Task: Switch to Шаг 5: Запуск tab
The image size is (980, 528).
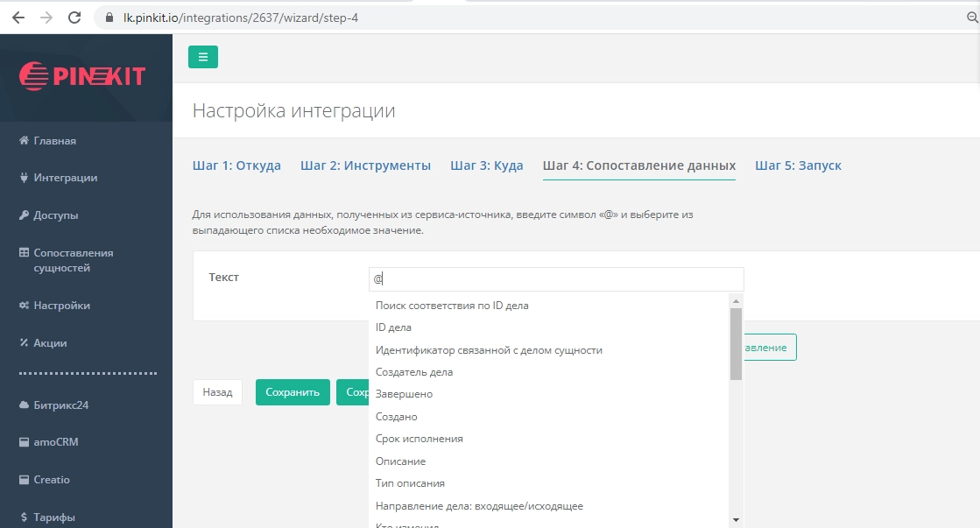Action: pos(798,165)
